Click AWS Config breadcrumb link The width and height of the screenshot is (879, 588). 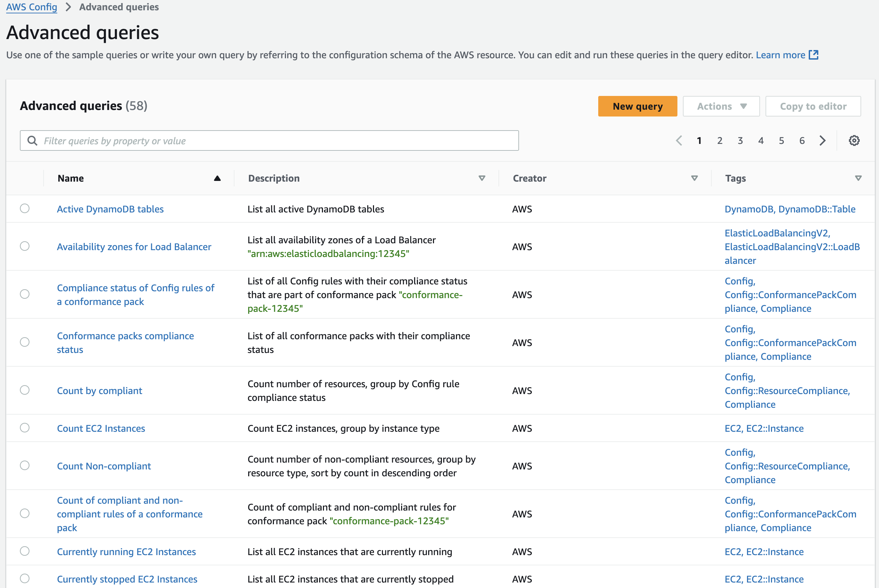click(x=32, y=7)
